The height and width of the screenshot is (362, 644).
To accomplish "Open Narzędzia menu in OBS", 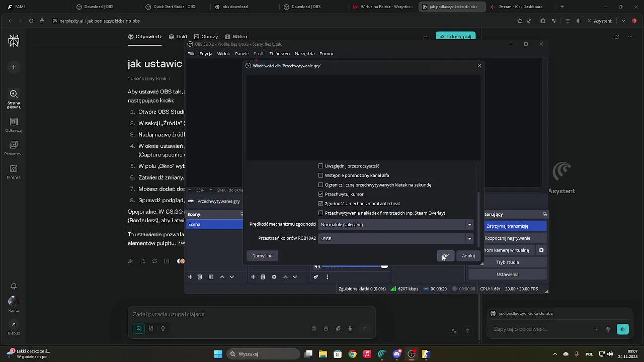I will pyautogui.click(x=304, y=54).
